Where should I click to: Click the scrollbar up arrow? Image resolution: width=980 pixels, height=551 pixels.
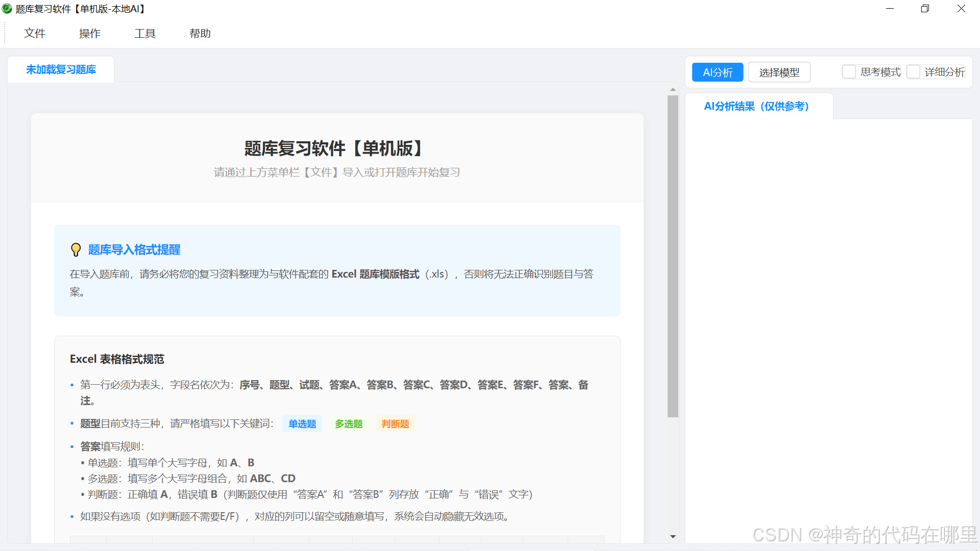tap(673, 89)
